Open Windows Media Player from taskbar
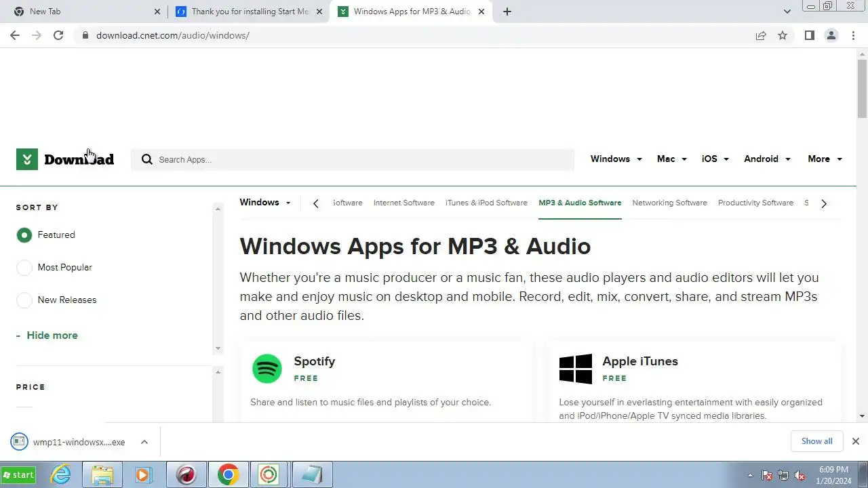 click(143, 474)
